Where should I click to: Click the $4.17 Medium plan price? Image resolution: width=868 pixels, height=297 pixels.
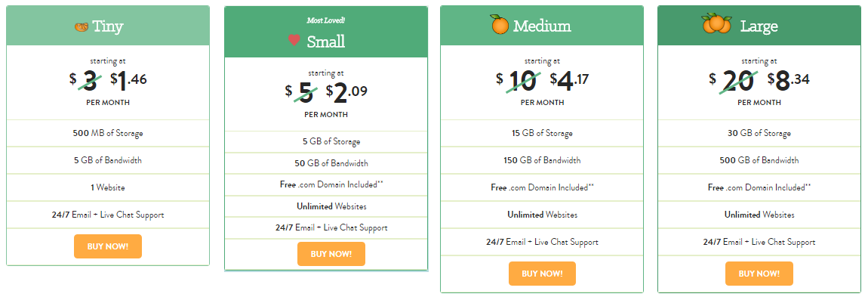[x=570, y=80]
